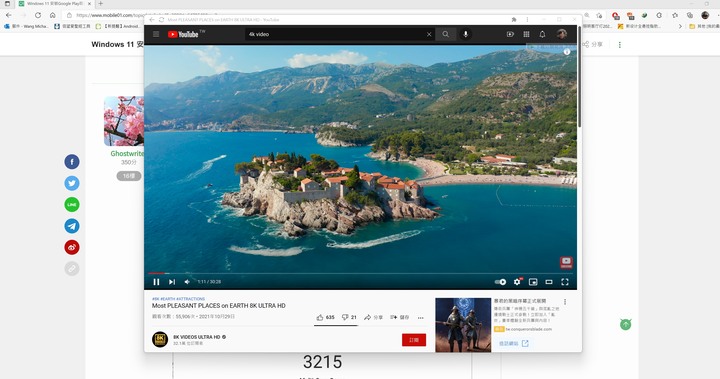Screen dimensions: 720x379
Task: Seek on the video progress bar
Action: pyautogui.click(x=360, y=273)
